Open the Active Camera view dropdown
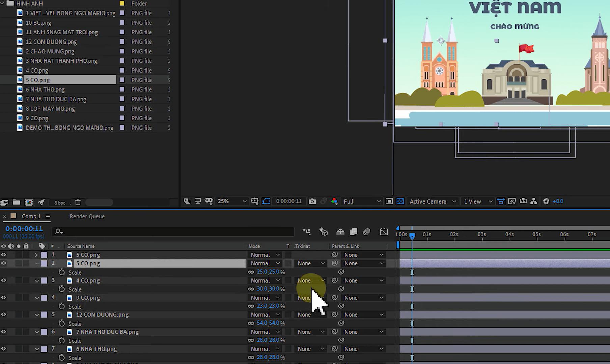Viewport: 610px width, 364px height. [x=433, y=201]
